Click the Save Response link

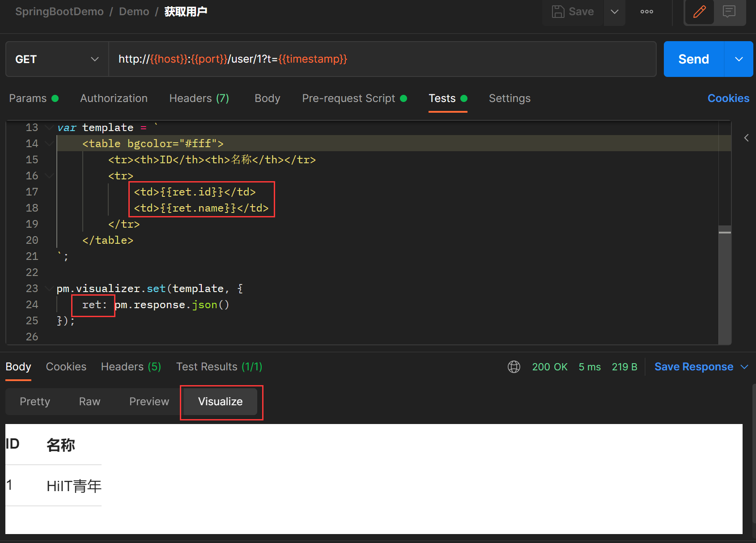(694, 367)
